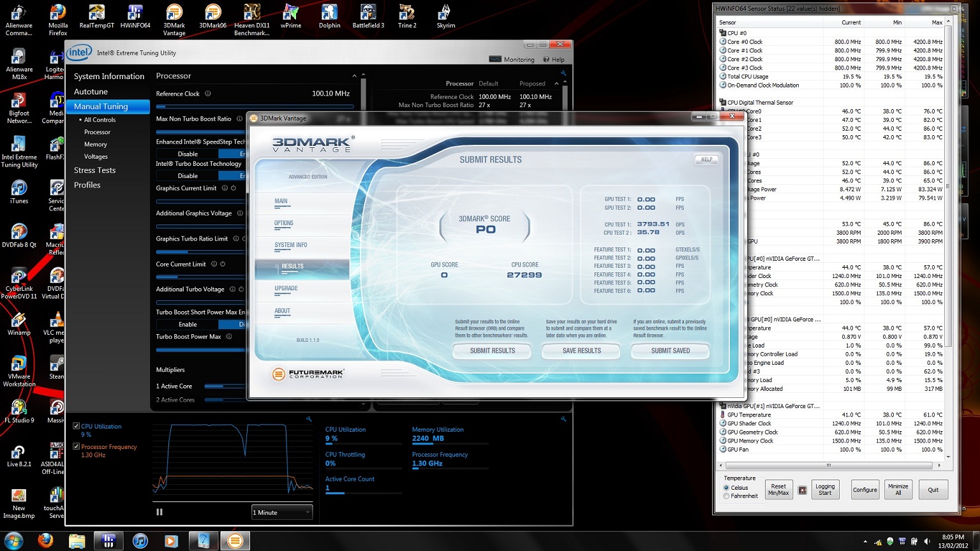Open the 3DMark06 desktop icon
The height and width of the screenshot is (551, 980).
(x=212, y=17)
